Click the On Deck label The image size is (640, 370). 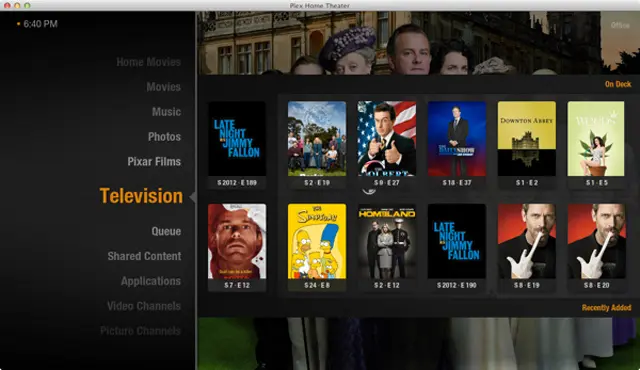click(x=618, y=84)
